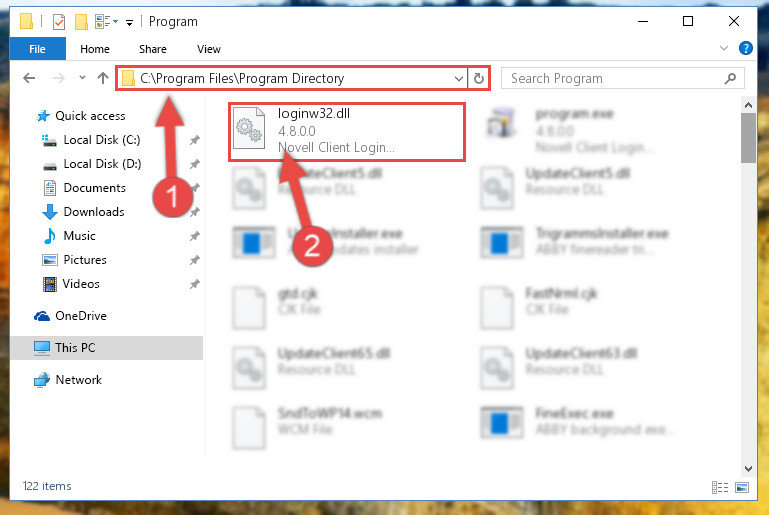Open the recent locations dropdown arrow
The width and height of the screenshot is (769, 515).
coord(82,77)
